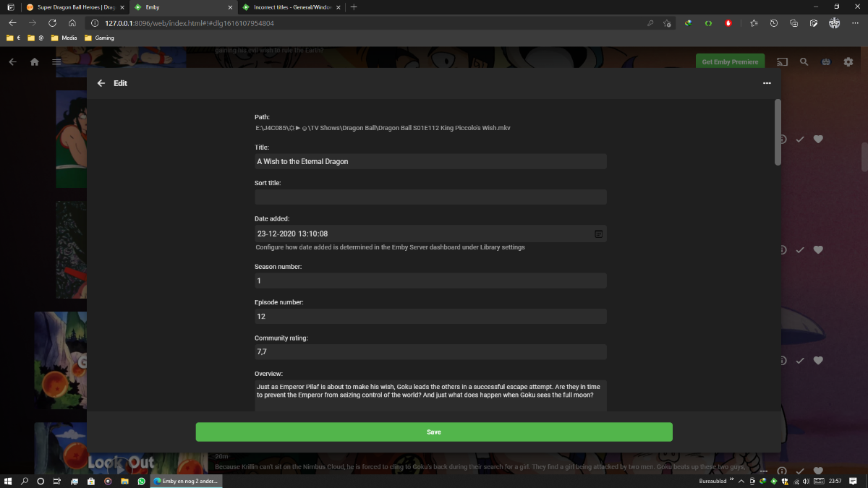Click into the Title input field
868x488 pixels.
click(430, 161)
